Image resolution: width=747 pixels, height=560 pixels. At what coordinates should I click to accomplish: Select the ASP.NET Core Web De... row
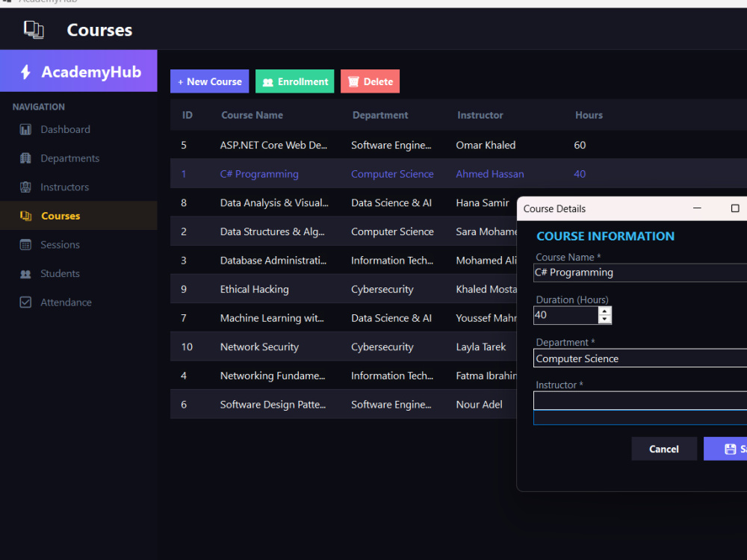coord(459,145)
